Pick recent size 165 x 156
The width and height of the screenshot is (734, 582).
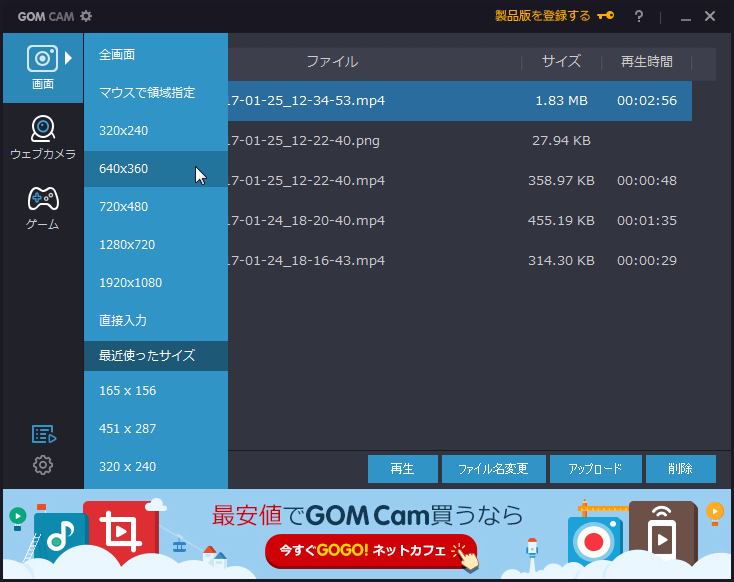coord(156,390)
